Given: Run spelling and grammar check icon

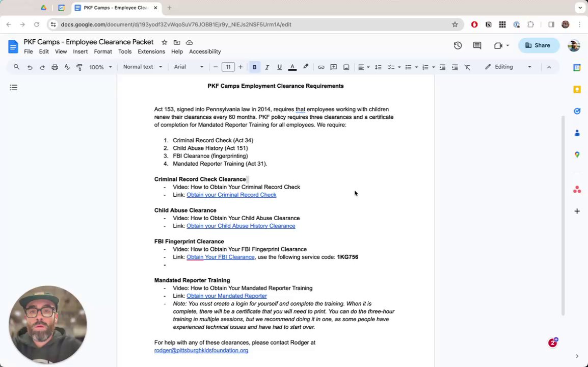Looking at the screenshot, I should pos(67,67).
